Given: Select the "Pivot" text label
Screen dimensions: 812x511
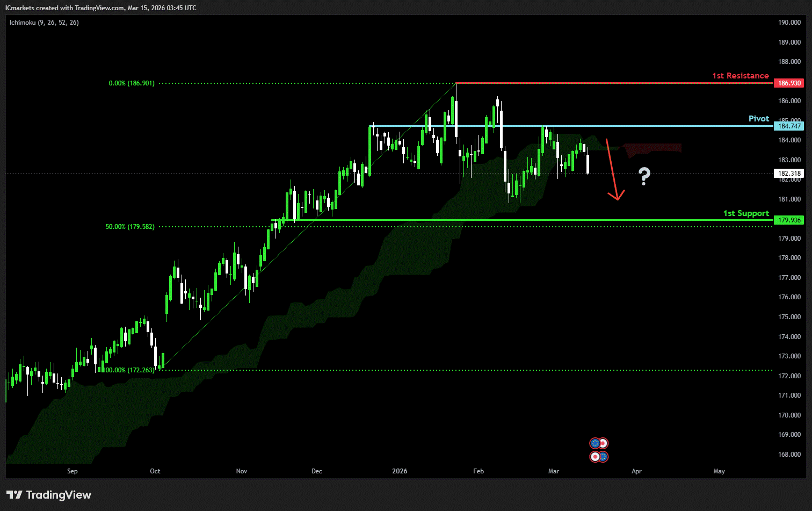Looking at the screenshot, I should 758,119.
